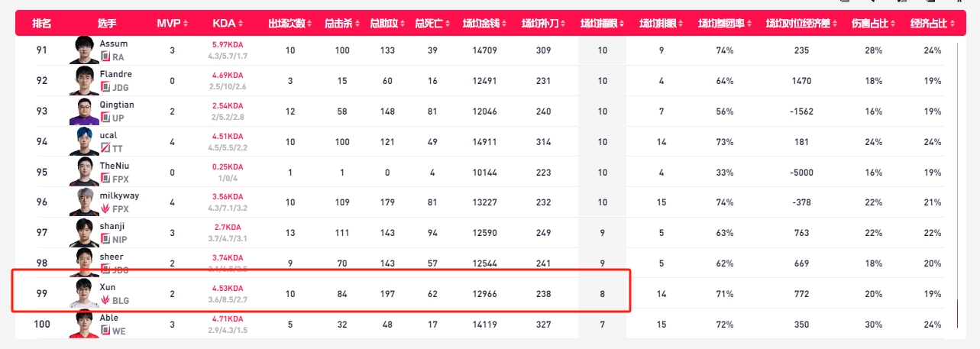980x349 pixels.
Task: Click the RA team logo icon
Action: click(x=105, y=57)
